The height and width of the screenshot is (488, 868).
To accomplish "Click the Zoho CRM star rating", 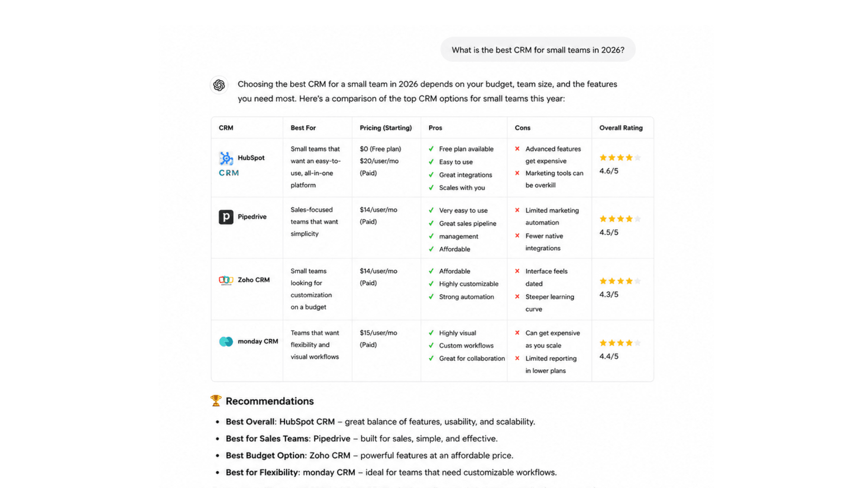I will 620,281.
